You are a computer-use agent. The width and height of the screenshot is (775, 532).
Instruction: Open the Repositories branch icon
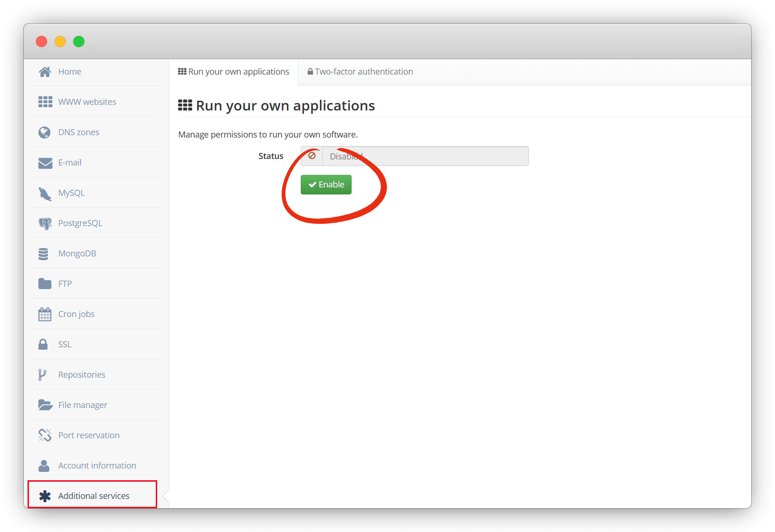(42, 375)
